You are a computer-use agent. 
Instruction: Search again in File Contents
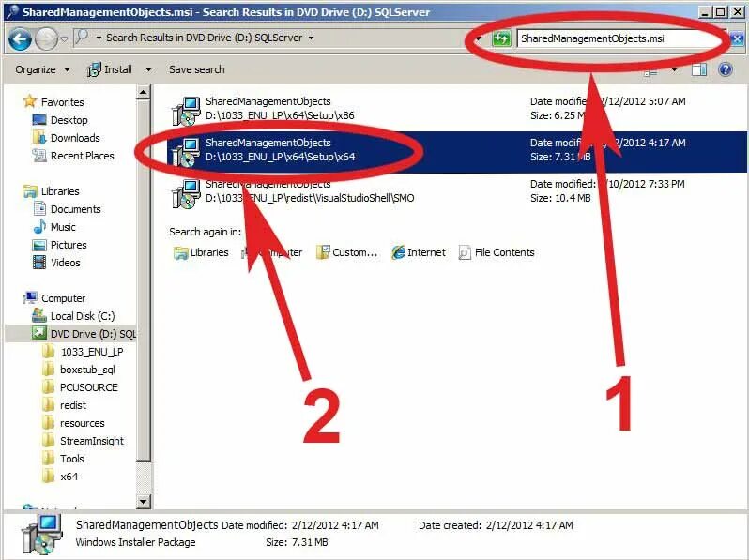point(497,252)
